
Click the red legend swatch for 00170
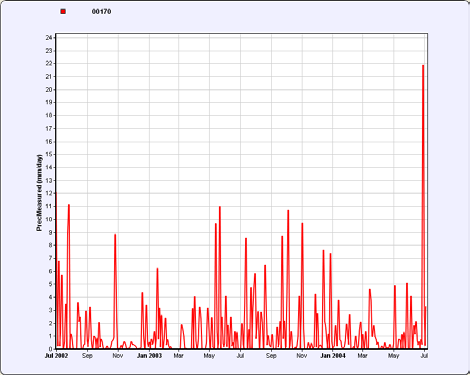pyautogui.click(x=63, y=12)
